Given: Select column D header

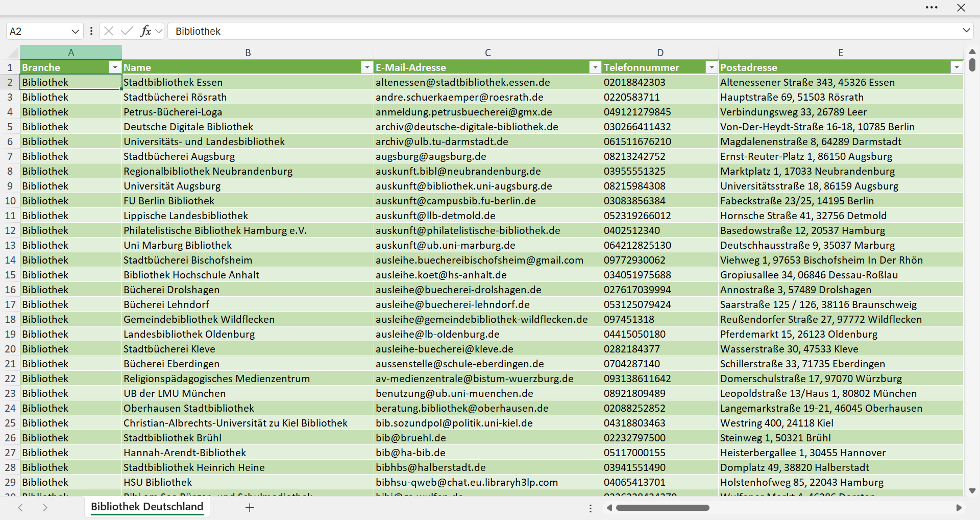Looking at the screenshot, I should coord(660,52).
